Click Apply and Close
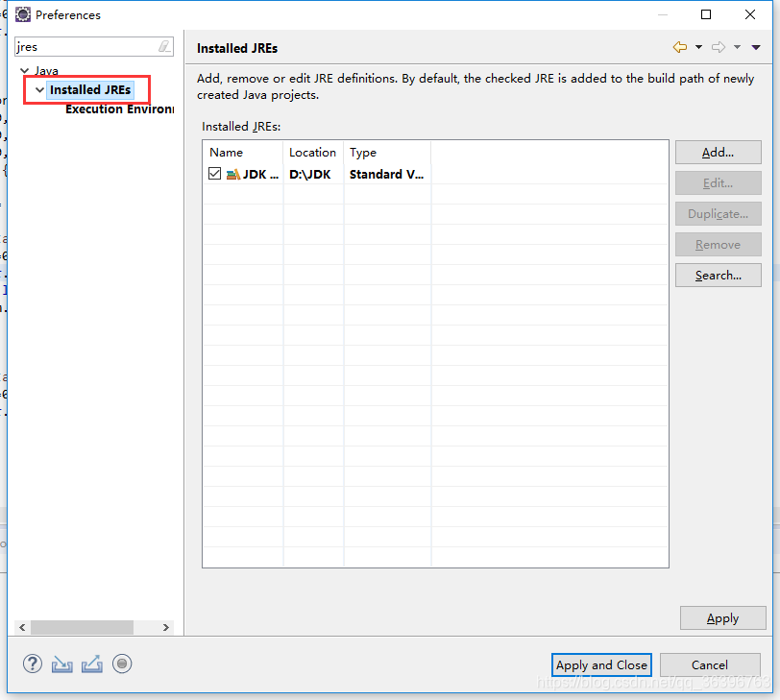The height and width of the screenshot is (700, 780). pos(601,665)
